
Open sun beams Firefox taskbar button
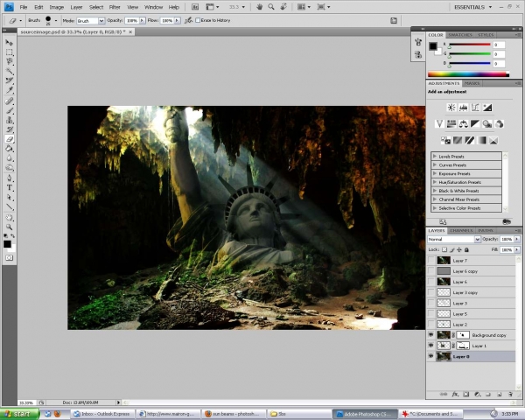(x=233, y=414)
